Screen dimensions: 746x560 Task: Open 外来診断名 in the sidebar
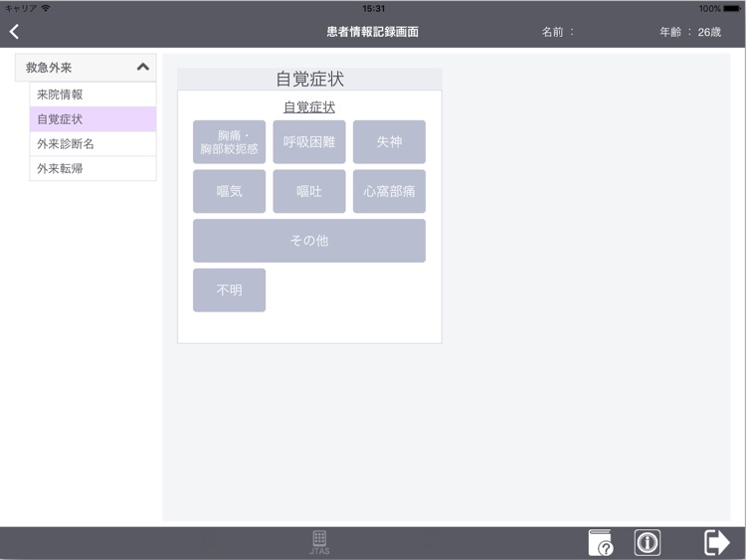click(93, 143)
